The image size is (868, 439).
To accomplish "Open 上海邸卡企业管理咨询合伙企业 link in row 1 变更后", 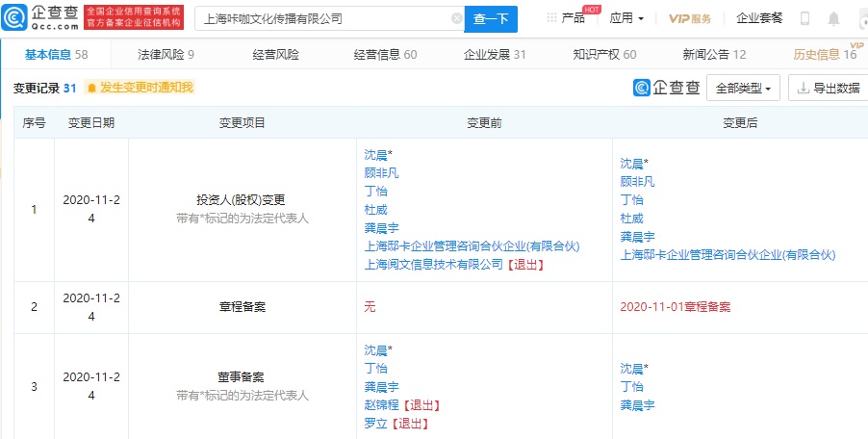I will click(x=728, y=255).
